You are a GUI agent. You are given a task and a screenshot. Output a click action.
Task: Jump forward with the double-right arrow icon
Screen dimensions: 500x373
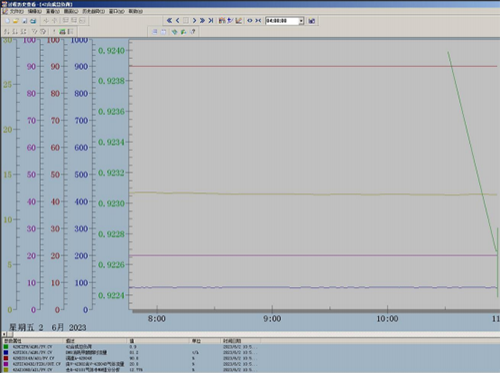pyautogui.click(x=202, y=21)
